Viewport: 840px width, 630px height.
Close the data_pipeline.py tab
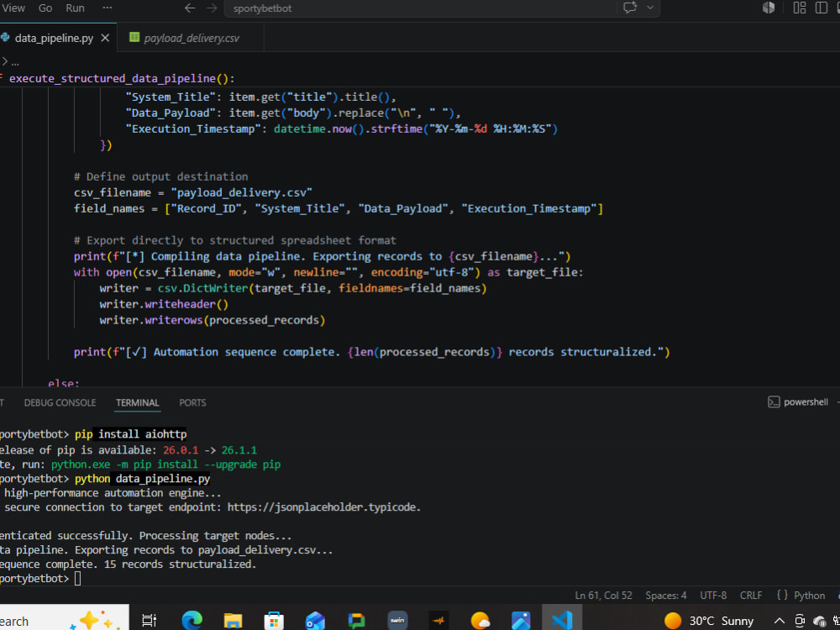(105, 38)
